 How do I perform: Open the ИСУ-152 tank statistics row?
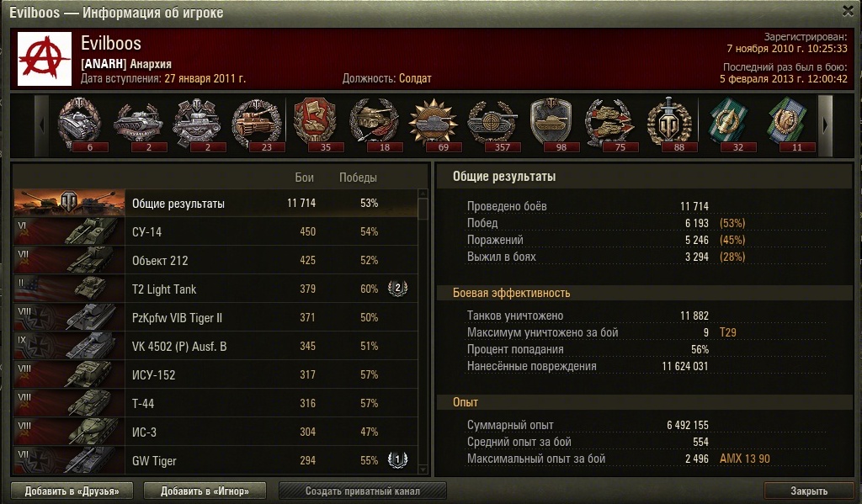tap(215, 374)
